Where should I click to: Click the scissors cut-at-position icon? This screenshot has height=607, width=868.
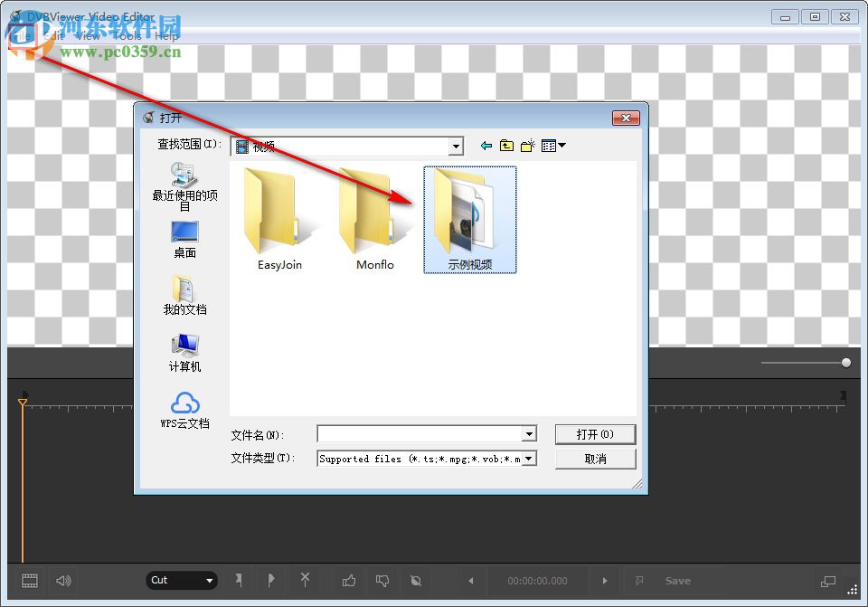click(305, 581)
